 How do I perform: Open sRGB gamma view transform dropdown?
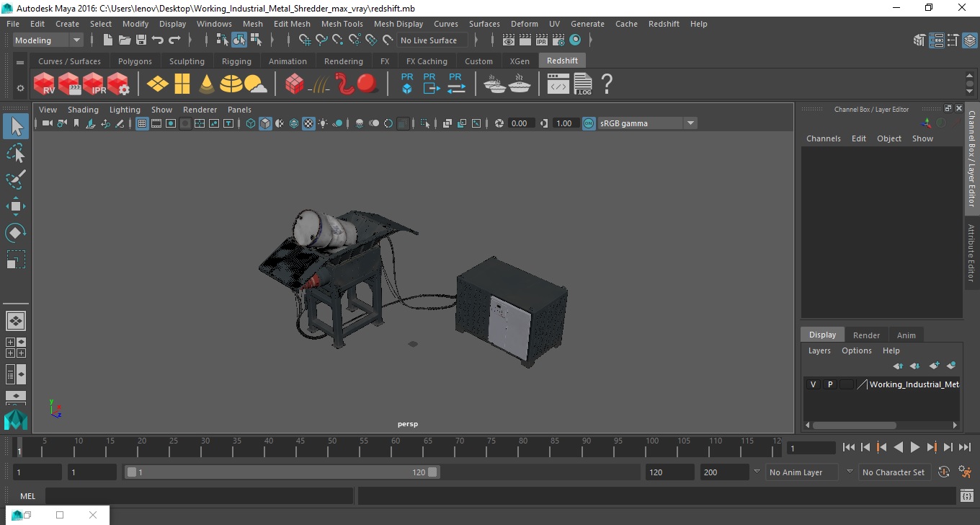pos(647,123)
